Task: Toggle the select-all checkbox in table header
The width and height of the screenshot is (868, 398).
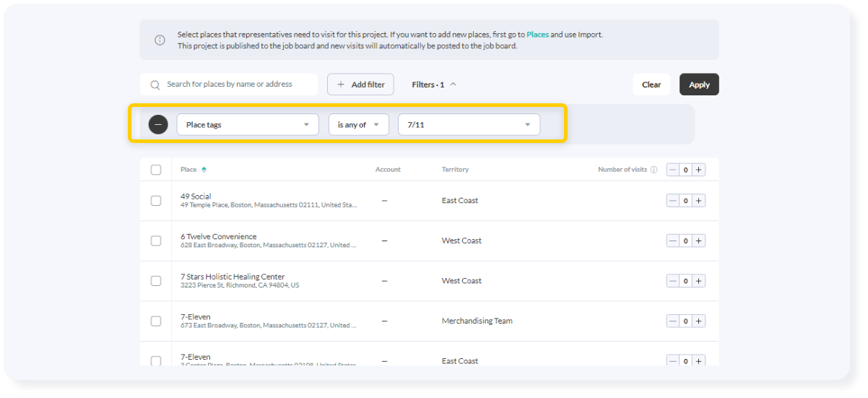Action: (156, 170)
